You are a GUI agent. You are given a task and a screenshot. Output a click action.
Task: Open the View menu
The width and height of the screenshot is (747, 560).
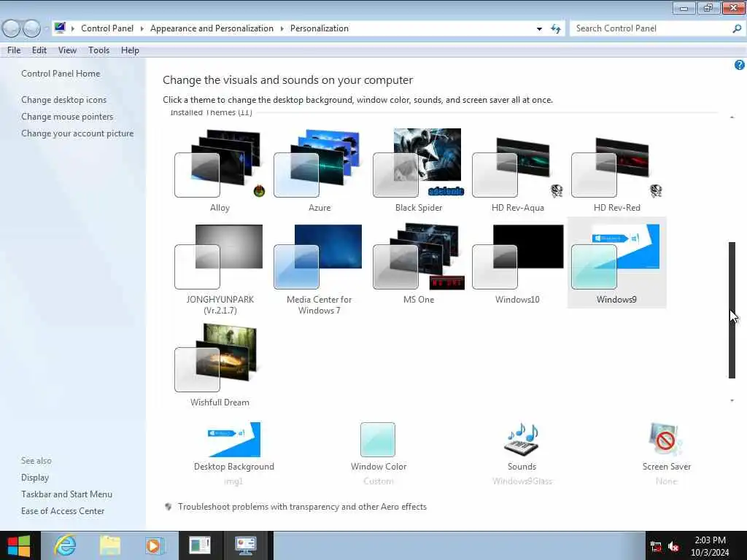coord(67,50)
